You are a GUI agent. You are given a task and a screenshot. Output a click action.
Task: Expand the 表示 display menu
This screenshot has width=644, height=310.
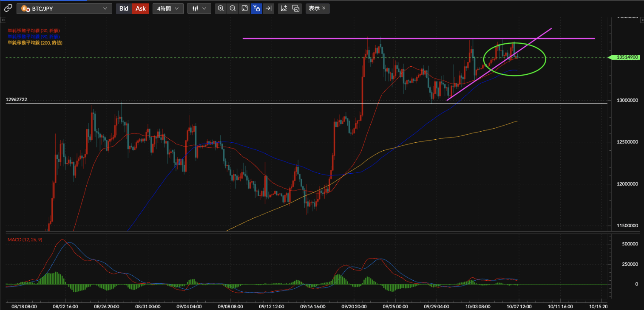318,8
